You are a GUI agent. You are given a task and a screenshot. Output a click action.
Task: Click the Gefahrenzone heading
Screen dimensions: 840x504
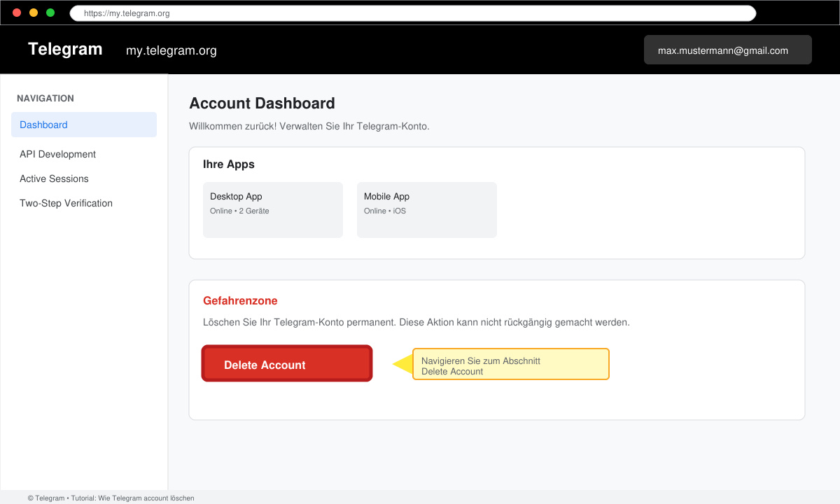pyautogui.click(x=240, y=301)
